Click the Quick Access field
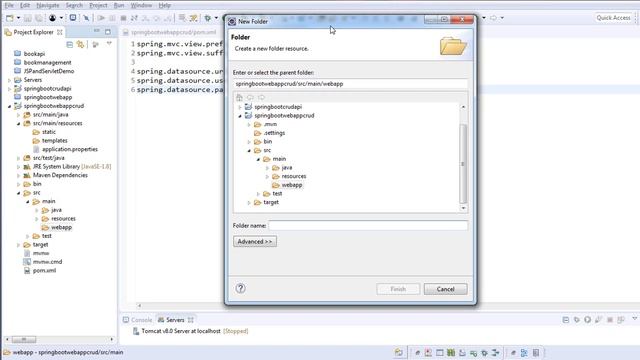 tap(613, 18)
